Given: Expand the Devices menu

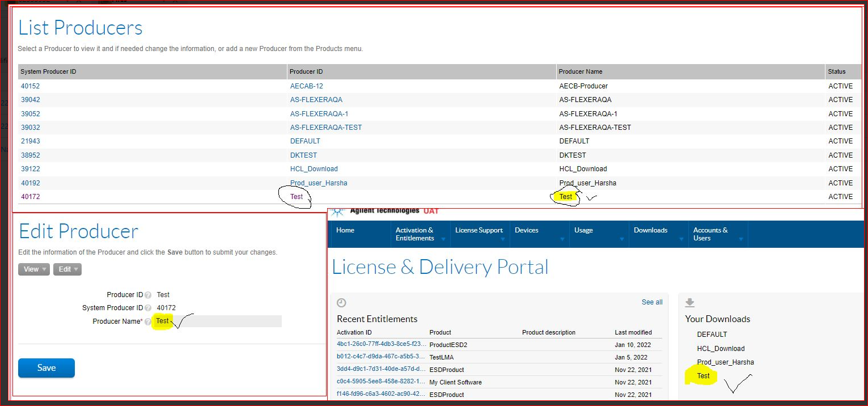Looking at the screenshot, I should [x=539, y=234].
